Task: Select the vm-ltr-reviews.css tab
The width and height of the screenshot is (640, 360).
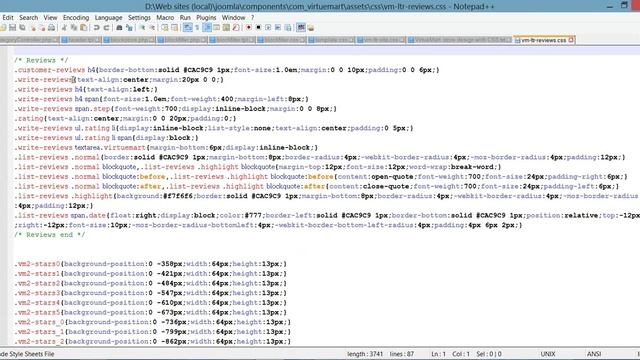Action: [544, 40]
